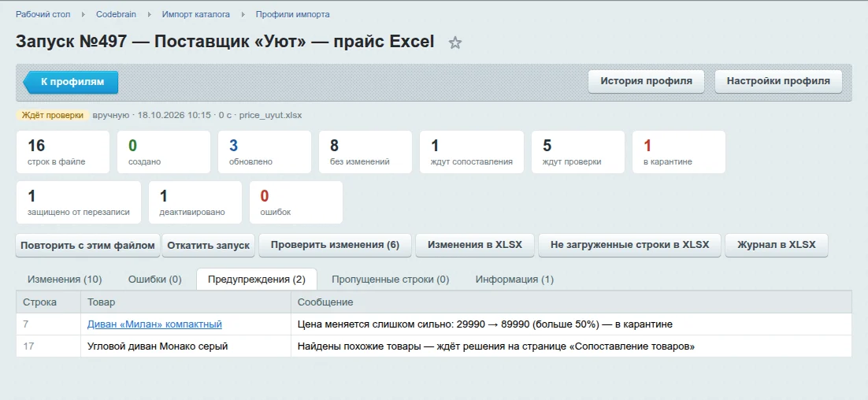Go to Профили импорта breadcrumb

tap(292, 14)
